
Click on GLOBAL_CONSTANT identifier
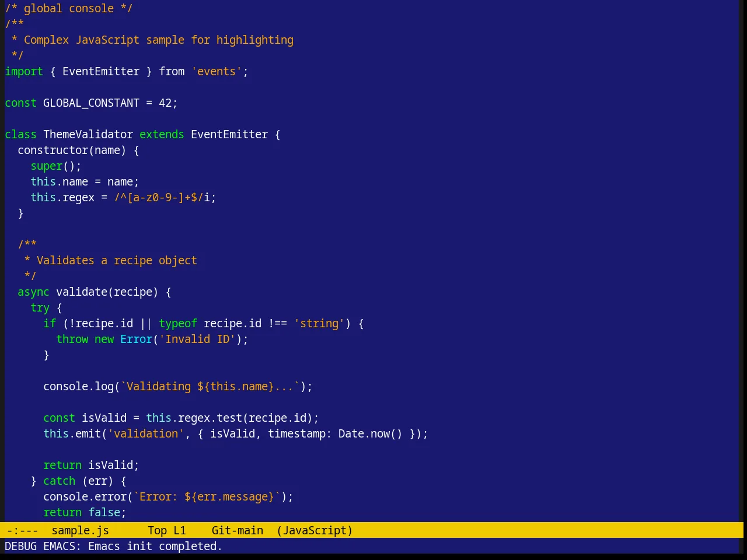tap(91, 103)
